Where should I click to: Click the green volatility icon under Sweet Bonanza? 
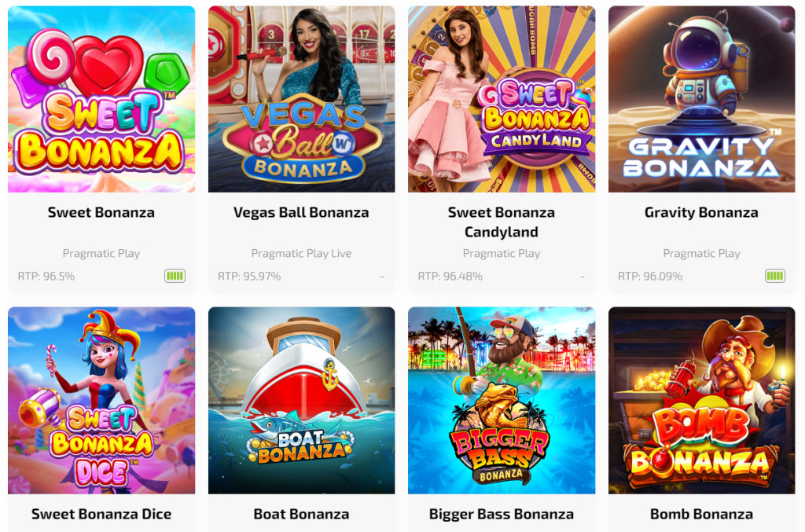[x=175, y=276]
